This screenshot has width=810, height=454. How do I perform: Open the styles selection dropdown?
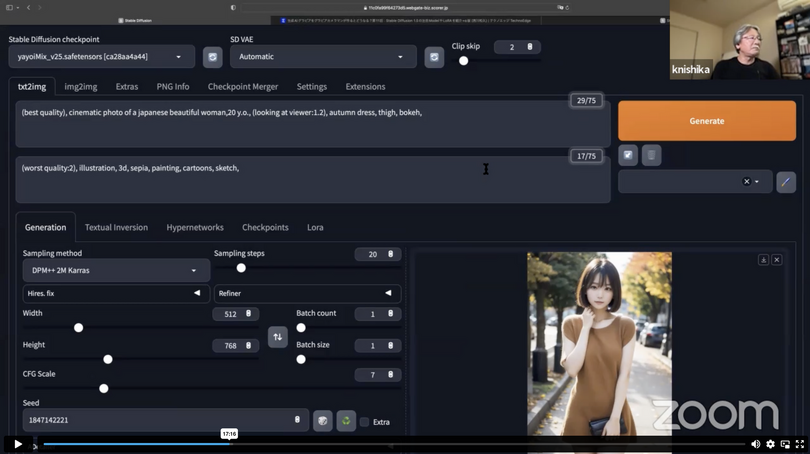coord(695,182)
